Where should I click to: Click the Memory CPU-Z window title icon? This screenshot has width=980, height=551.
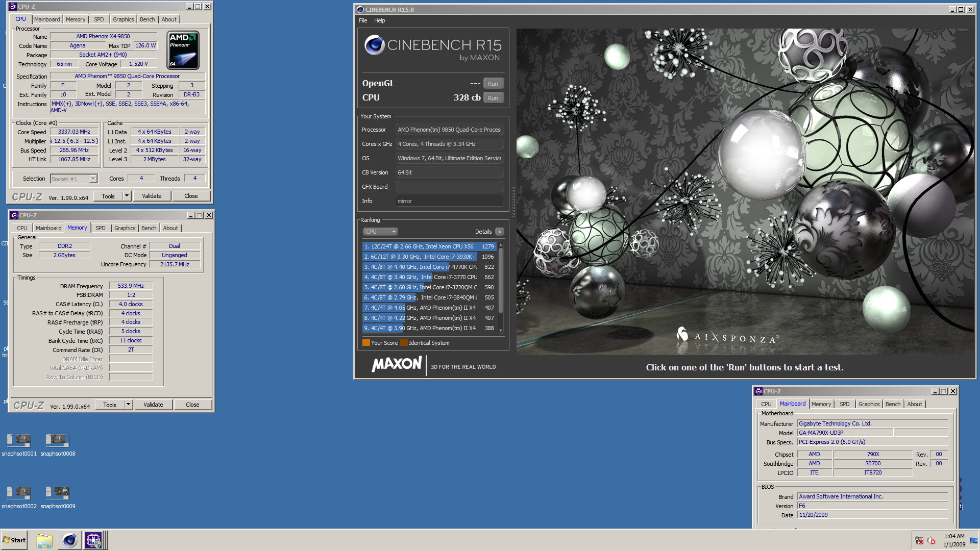14,215
